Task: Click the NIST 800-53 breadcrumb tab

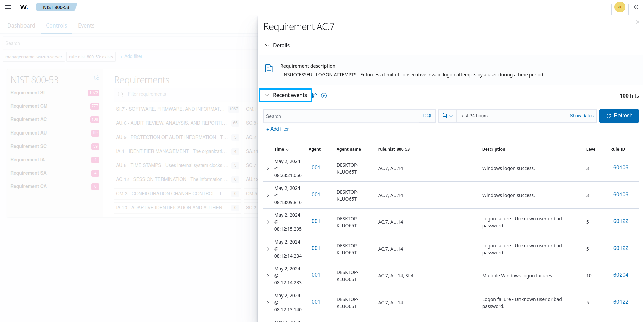Action: [x=56, y=7]
